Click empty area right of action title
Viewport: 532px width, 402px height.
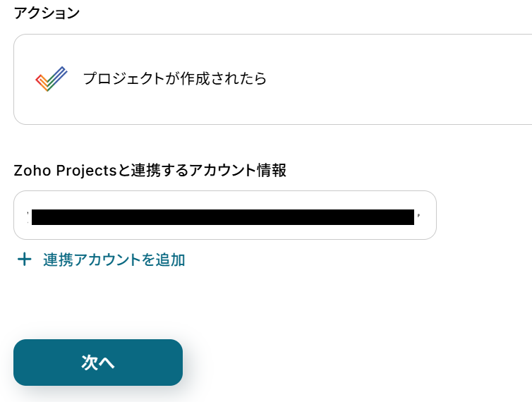coord(395,78)
